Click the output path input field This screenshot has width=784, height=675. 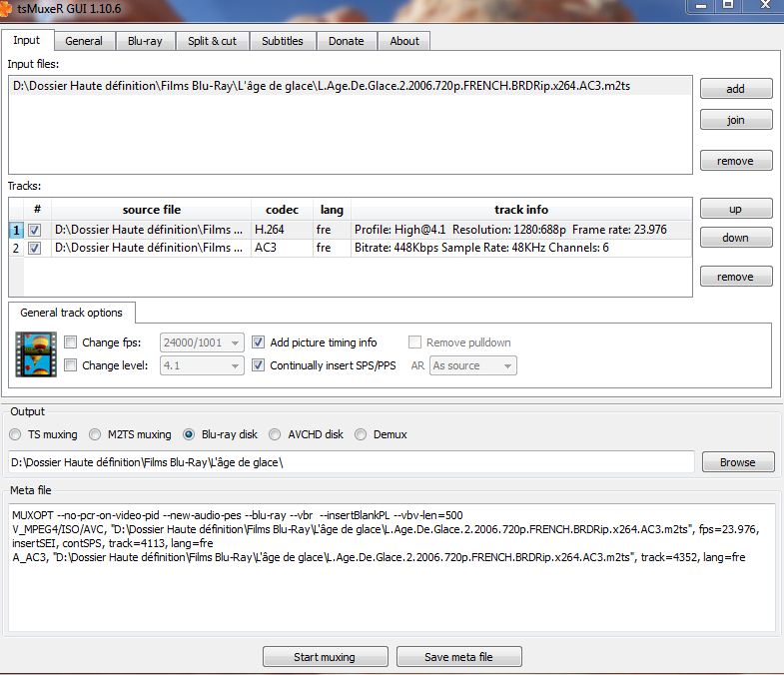[351, 462]
